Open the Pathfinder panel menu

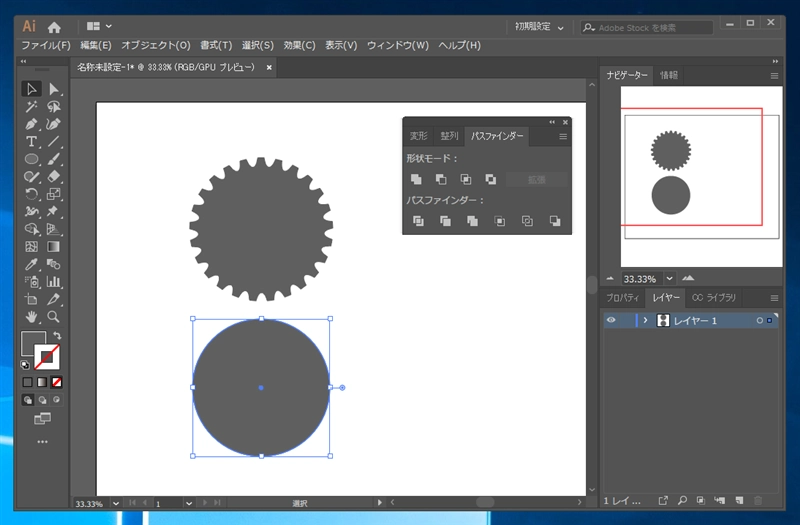[563, 136]
